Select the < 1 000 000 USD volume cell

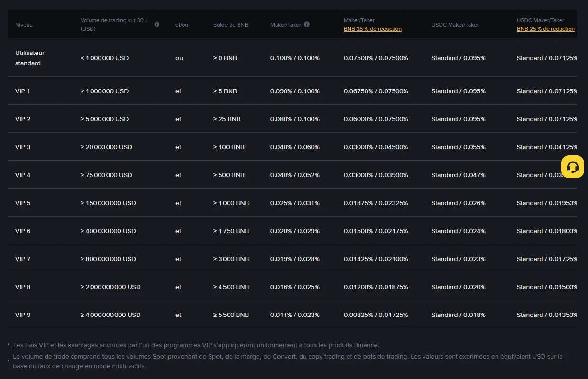104,58
